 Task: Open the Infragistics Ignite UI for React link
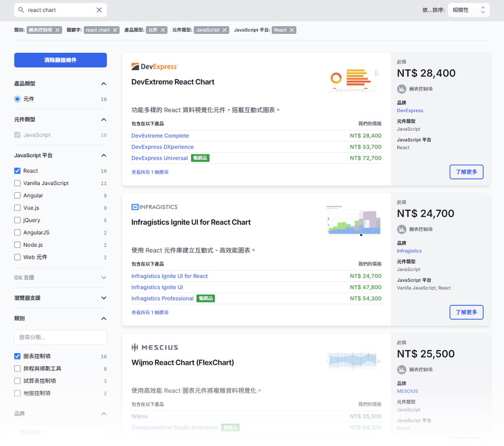[169, 276]
